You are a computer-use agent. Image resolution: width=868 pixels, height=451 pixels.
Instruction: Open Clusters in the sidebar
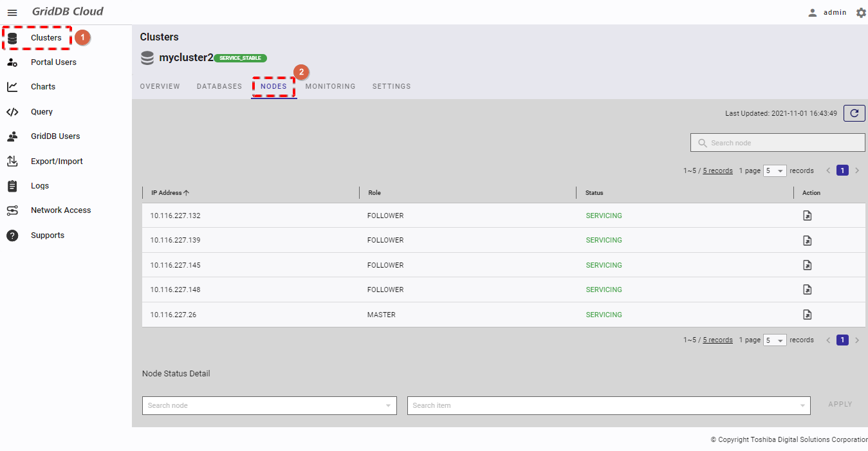46,38
